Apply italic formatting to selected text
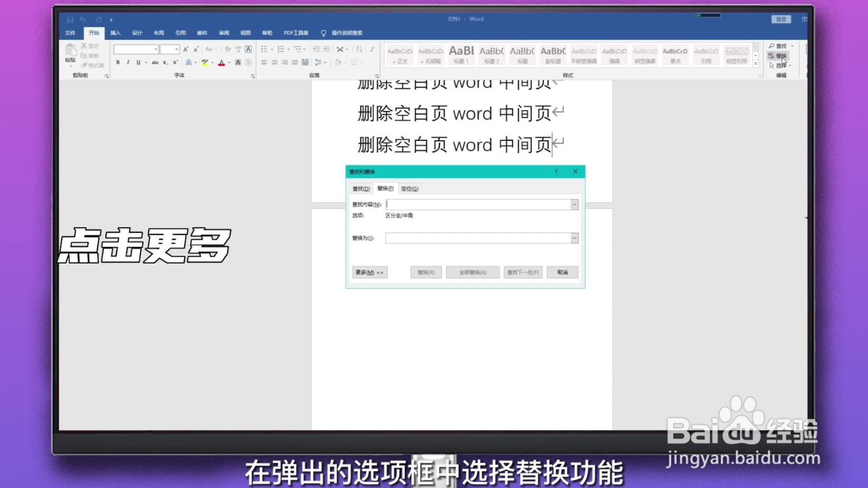This screenshot has height=488, width=868. pyautogui.click(x=127, y=62)
